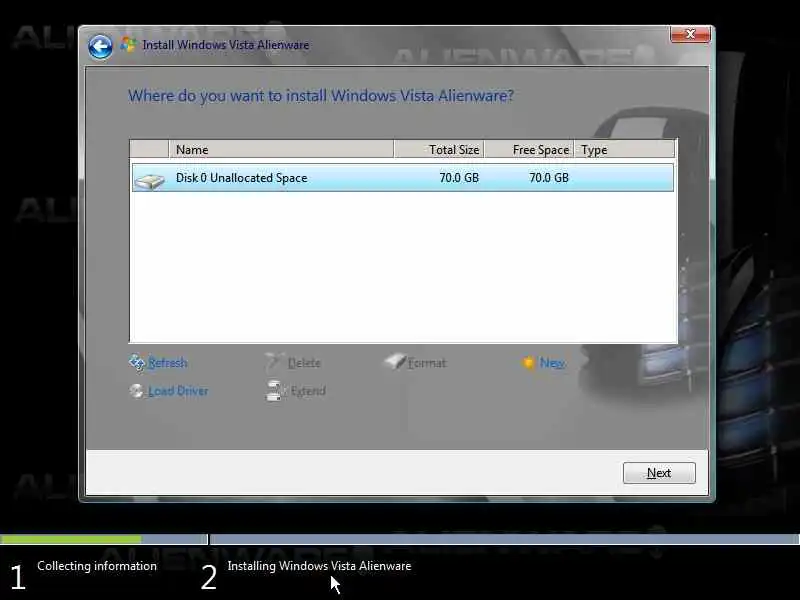This screenshot has width=800, height=600.
Task: Sort by the Free Space column header
Action: pos(529,149)
